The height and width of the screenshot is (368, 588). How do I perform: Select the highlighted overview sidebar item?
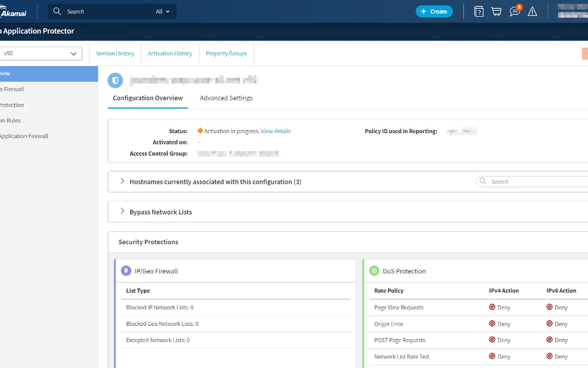49,74
